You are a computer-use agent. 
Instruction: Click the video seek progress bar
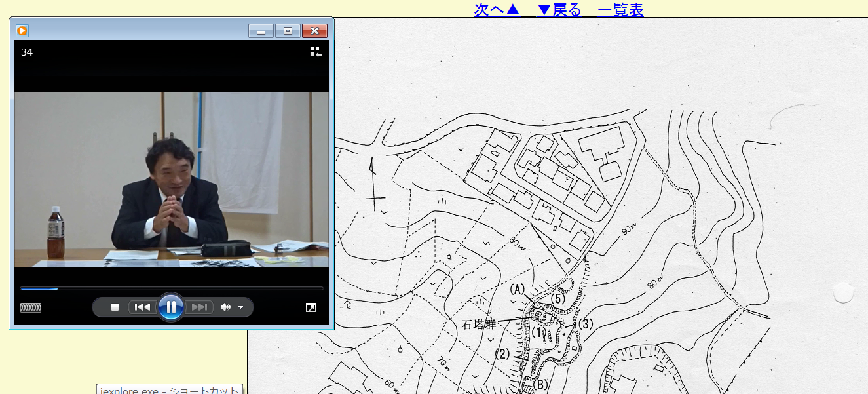[172, 288]
